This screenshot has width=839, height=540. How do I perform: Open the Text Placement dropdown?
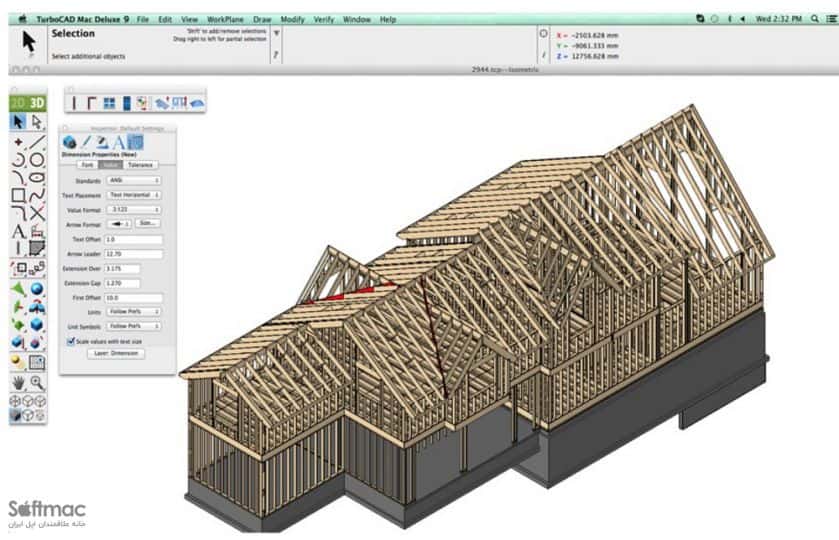(134, 195)
